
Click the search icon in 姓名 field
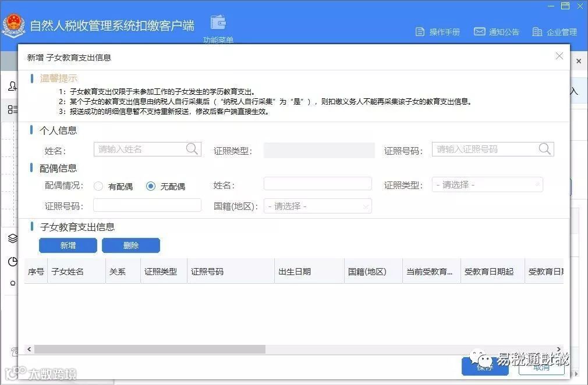coord(192,149)
